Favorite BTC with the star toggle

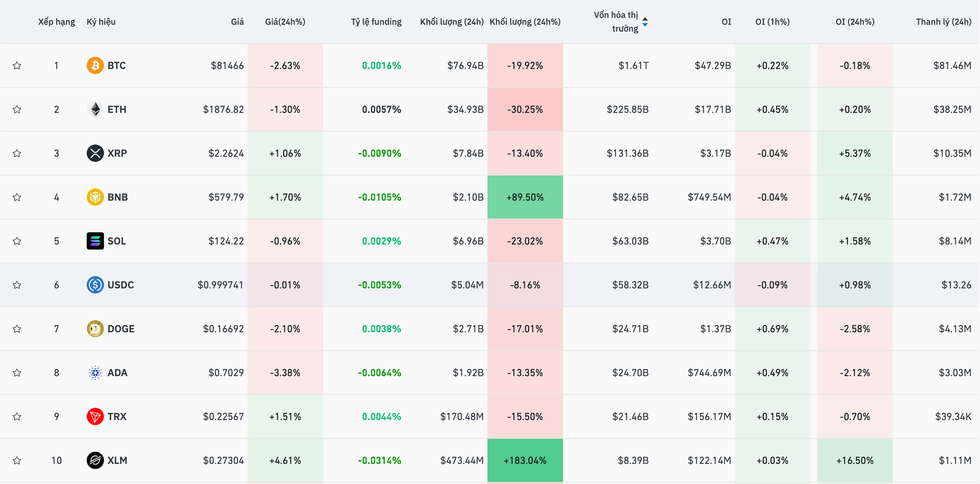17,66
